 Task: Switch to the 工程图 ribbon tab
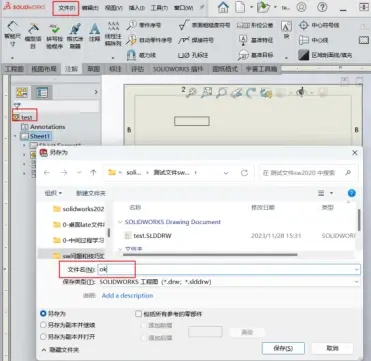coord(14,69)
